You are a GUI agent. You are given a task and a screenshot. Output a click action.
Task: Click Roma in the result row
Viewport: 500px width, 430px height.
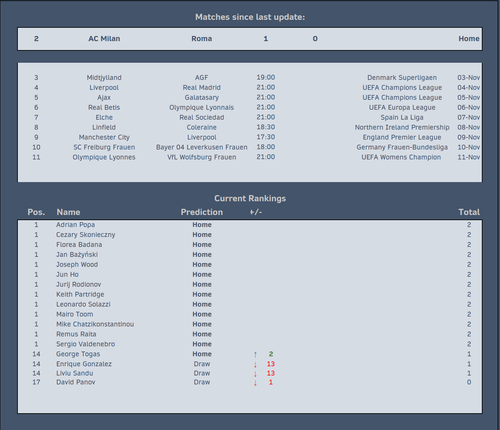pyautogui.click(x=202, y=39)
